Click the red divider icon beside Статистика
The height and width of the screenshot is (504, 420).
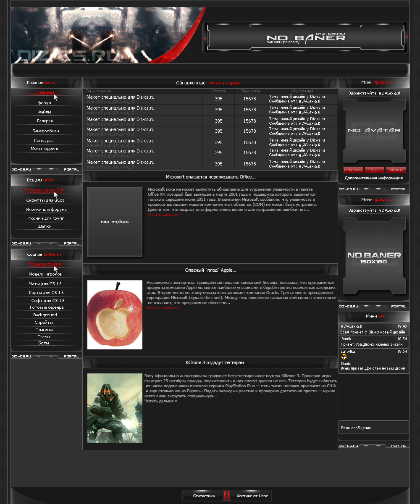click(x=227, y=496)
